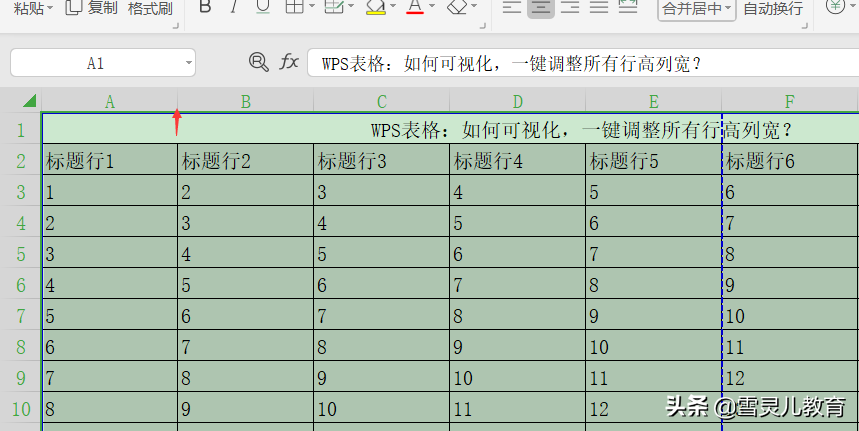The width and height of the screenshot is (859, 431).
Task: Select center horizontal alignment
Action: [x=541, y=7]
